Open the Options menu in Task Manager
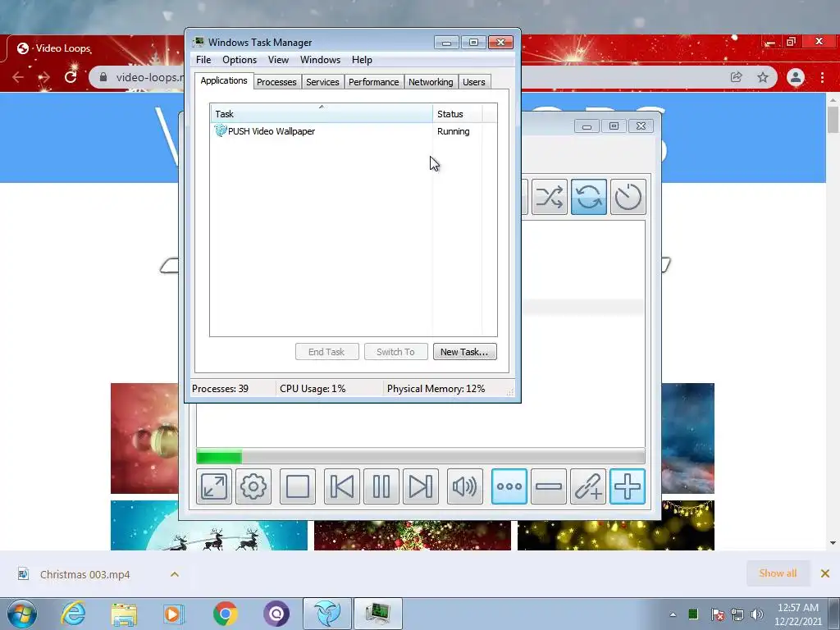The image size is (840, 630). point(240,59)
